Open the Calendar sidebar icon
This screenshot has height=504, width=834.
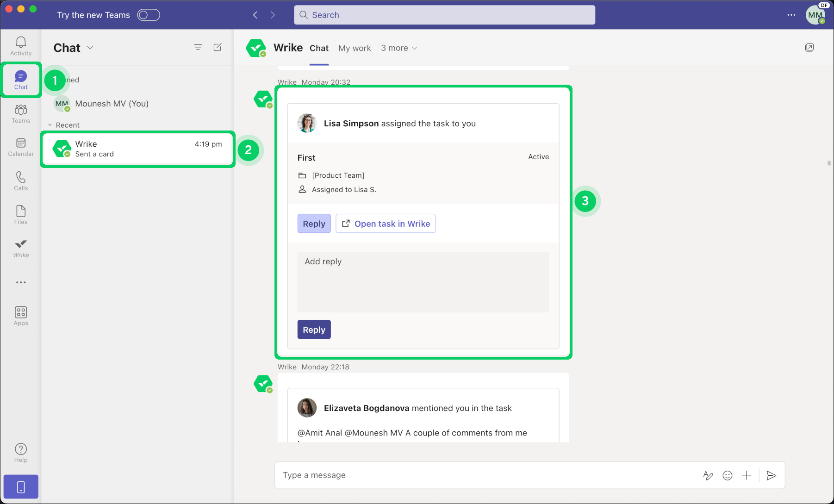tap(21, 147)
